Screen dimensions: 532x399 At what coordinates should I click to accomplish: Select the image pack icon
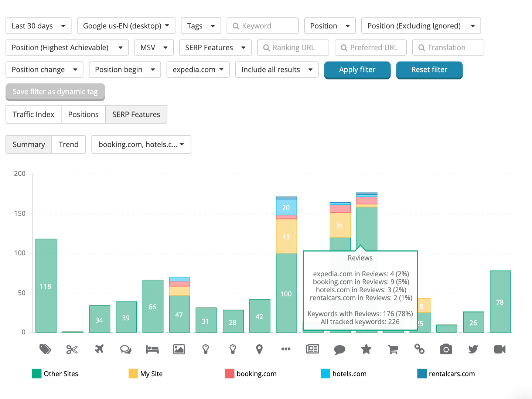[179, 349]
